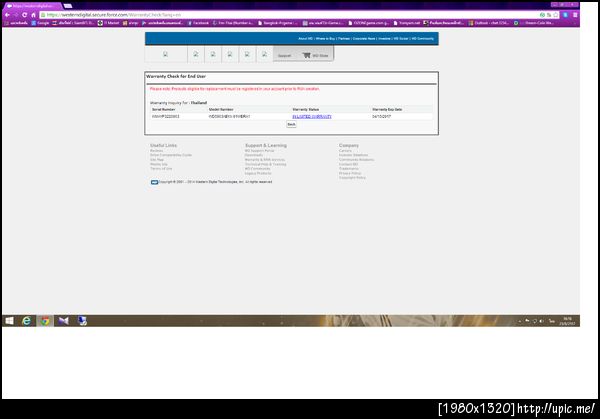Open Investor Relations footer link

point(354,155)
